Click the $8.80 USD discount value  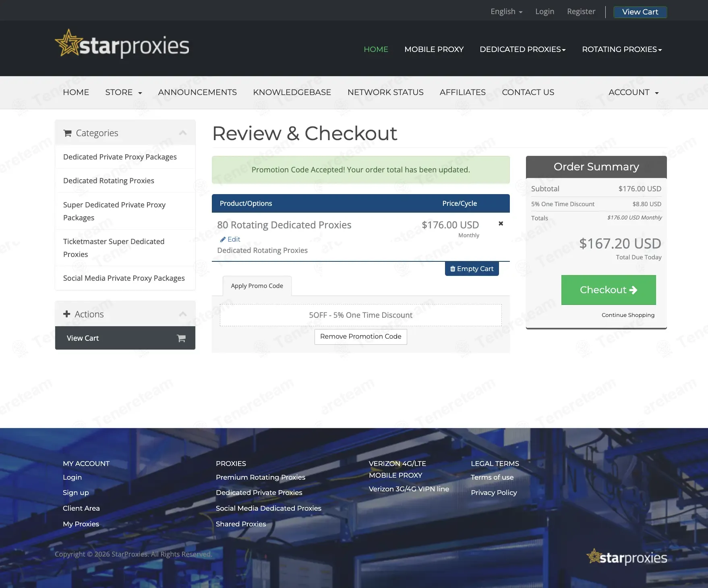tap(647, 204)
